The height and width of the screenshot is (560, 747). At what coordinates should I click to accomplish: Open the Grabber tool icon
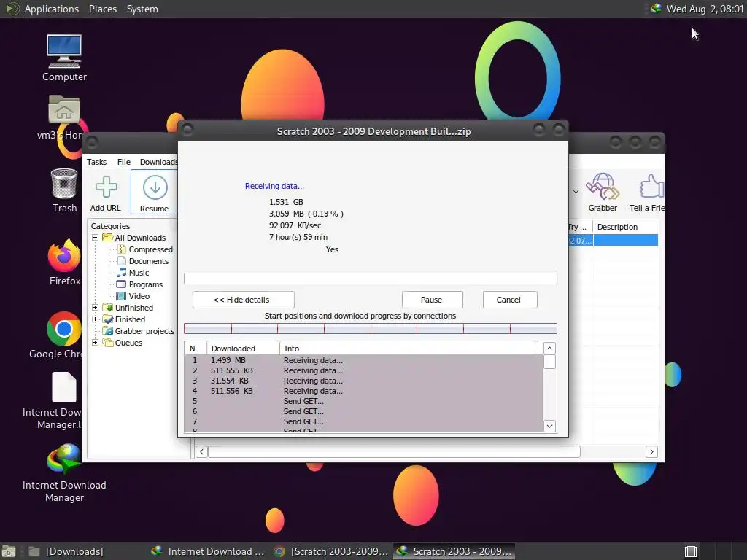click(602, 186)
